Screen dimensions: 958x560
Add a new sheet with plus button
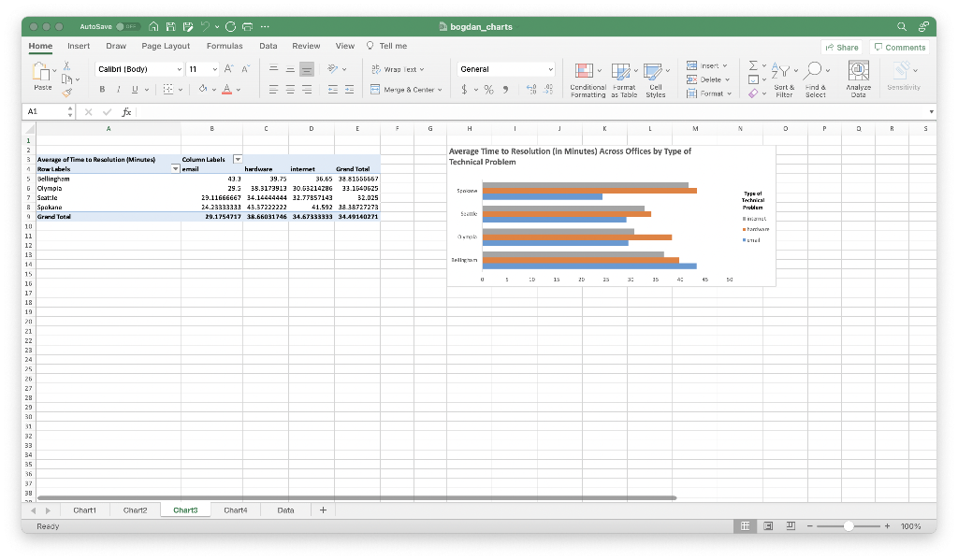tap(323, 510)
